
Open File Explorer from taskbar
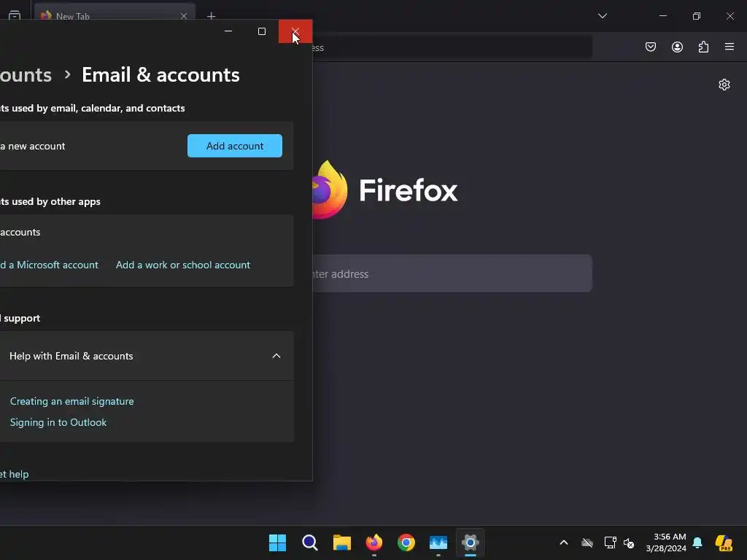(x=342, y=542)
